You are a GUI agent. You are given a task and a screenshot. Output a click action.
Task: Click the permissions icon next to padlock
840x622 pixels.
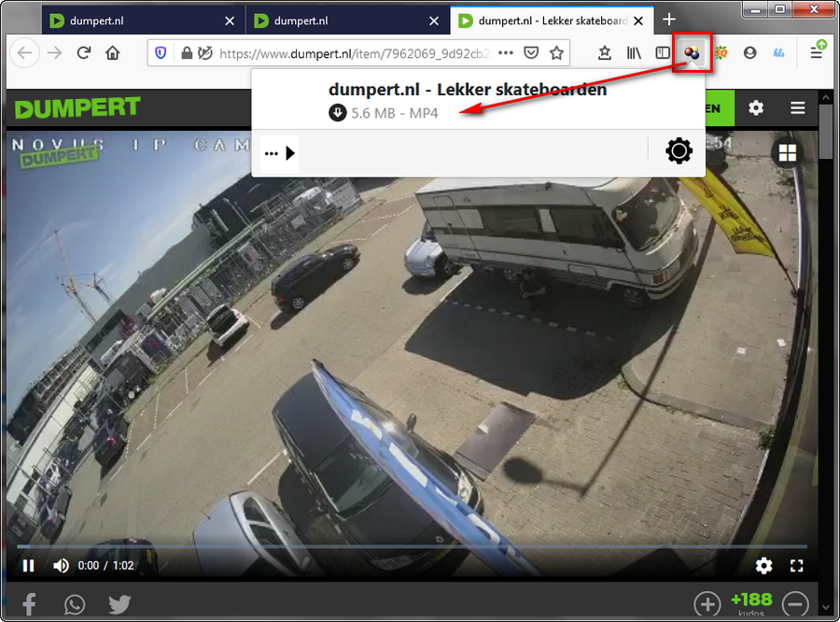[204, 52]
